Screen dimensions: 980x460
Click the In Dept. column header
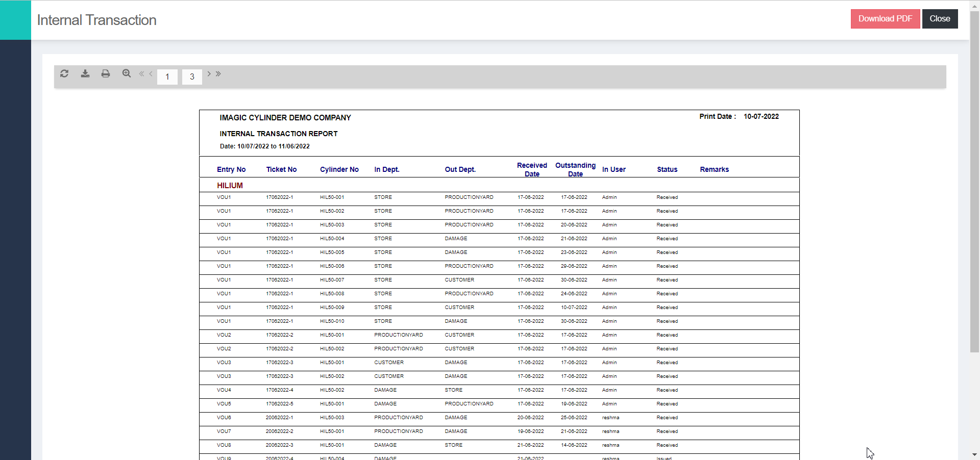[x=387, y=169]
